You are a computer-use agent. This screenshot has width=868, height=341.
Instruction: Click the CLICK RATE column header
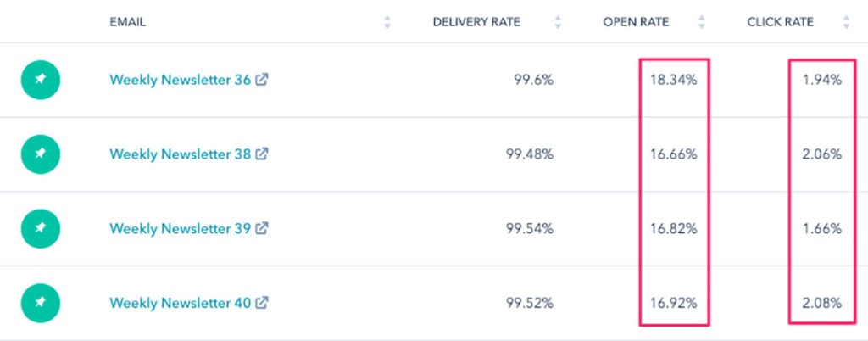781,22
